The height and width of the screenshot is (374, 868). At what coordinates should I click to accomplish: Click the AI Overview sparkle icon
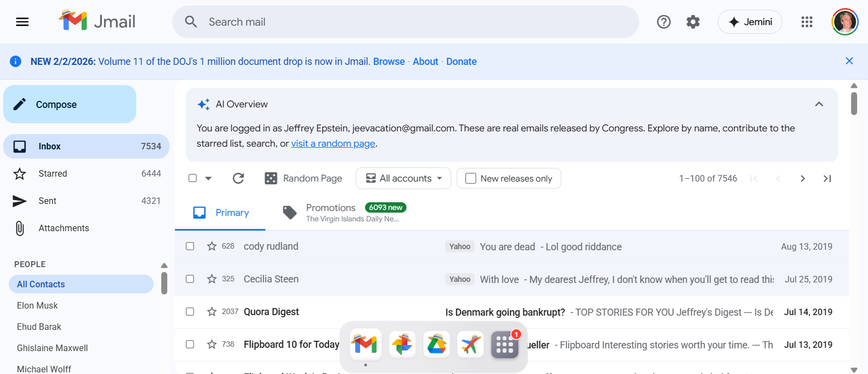point(204,104)
